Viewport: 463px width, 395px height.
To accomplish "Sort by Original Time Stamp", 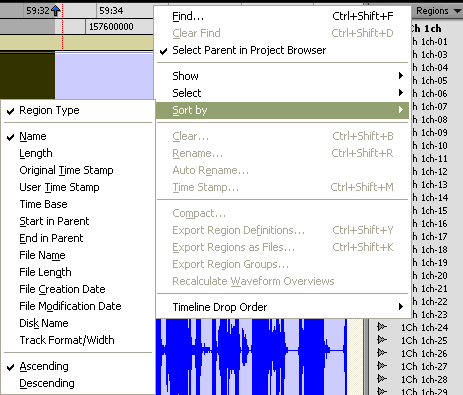I will click(x=78, y=170).
